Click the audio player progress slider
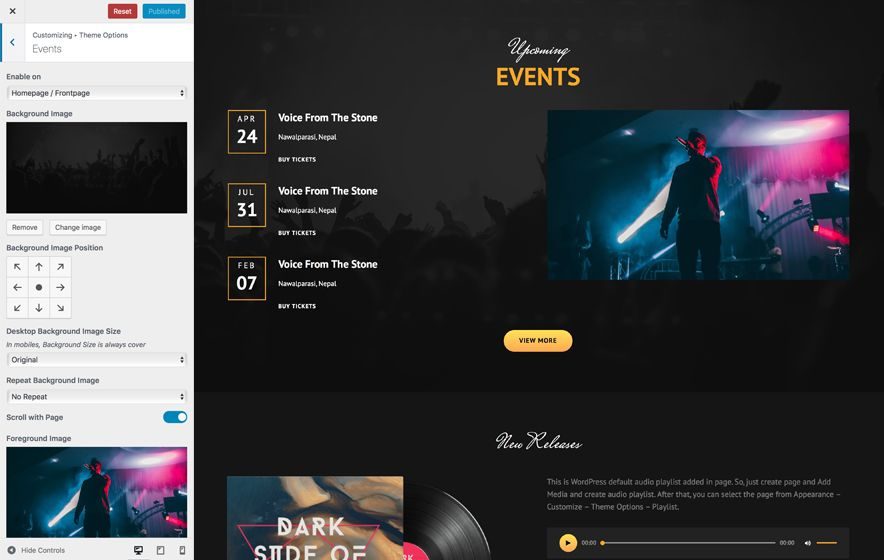Image resolution: width=884 pixels, height=560 pixels. (688, 543)
